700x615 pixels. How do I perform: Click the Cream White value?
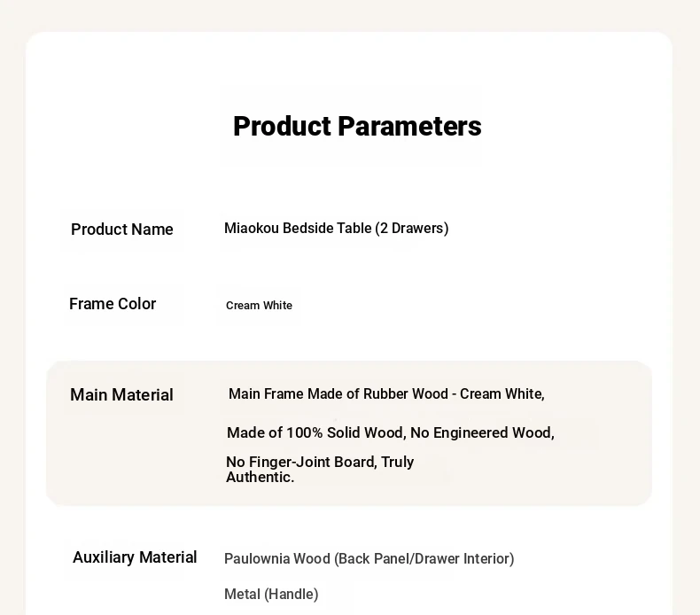(x=259, y=306)
